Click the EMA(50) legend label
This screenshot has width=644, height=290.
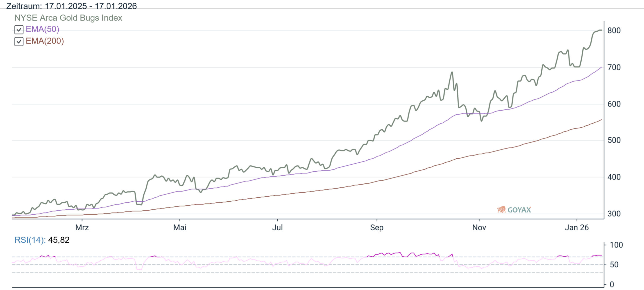tap(42, 29)
